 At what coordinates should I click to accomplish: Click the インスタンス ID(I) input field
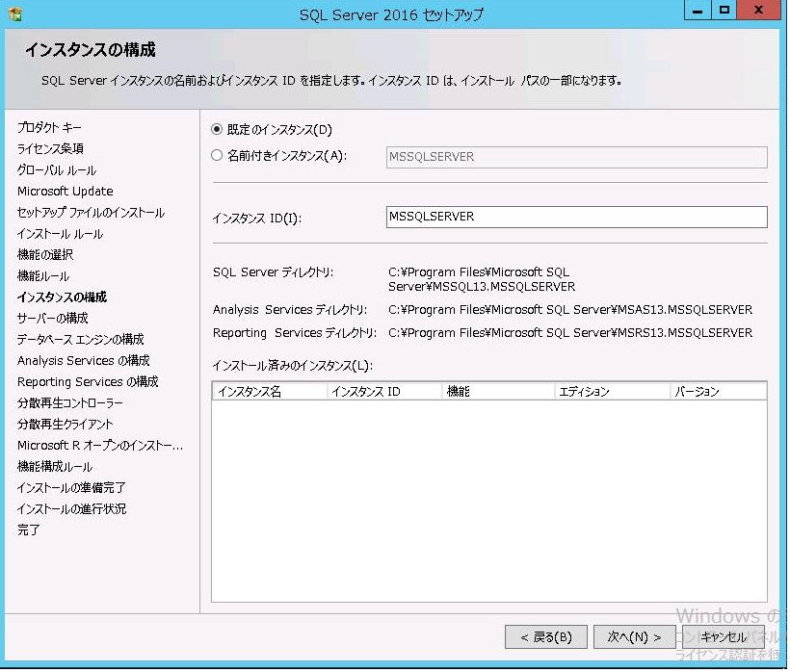576,217
